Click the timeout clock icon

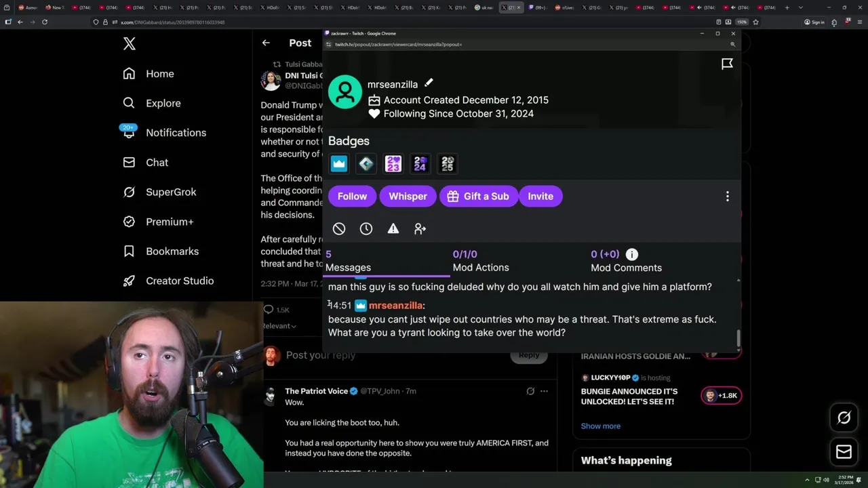coord(366,229)
